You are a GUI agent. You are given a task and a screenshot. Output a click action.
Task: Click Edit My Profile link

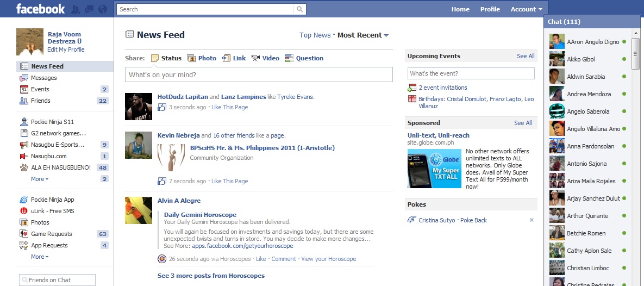(66, 49)
